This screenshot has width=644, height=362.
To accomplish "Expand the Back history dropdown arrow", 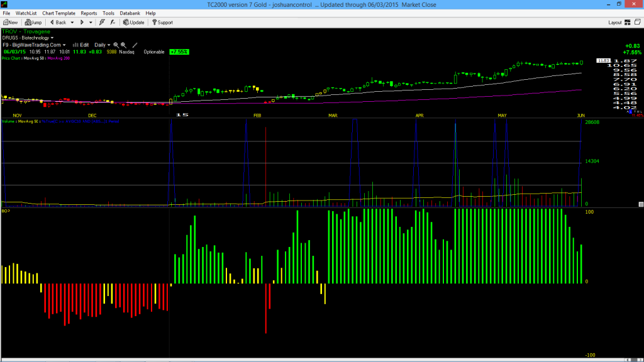I will (x=72, y=23).
